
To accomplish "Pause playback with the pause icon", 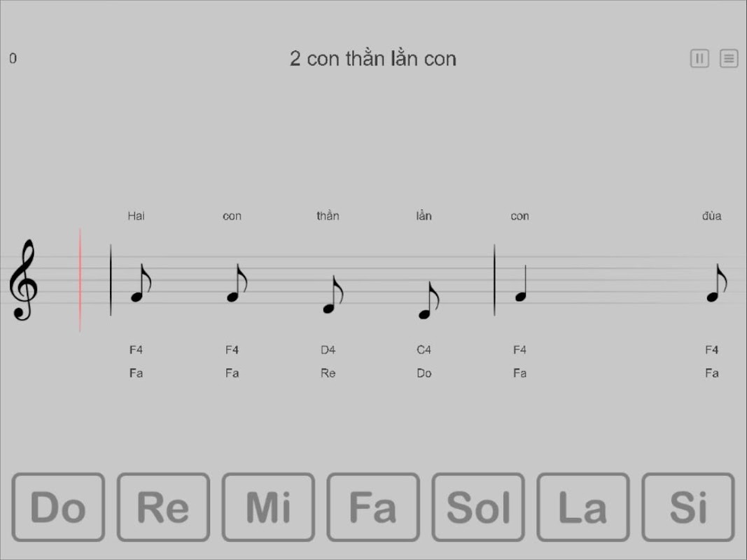I will [x=699, y=59].
